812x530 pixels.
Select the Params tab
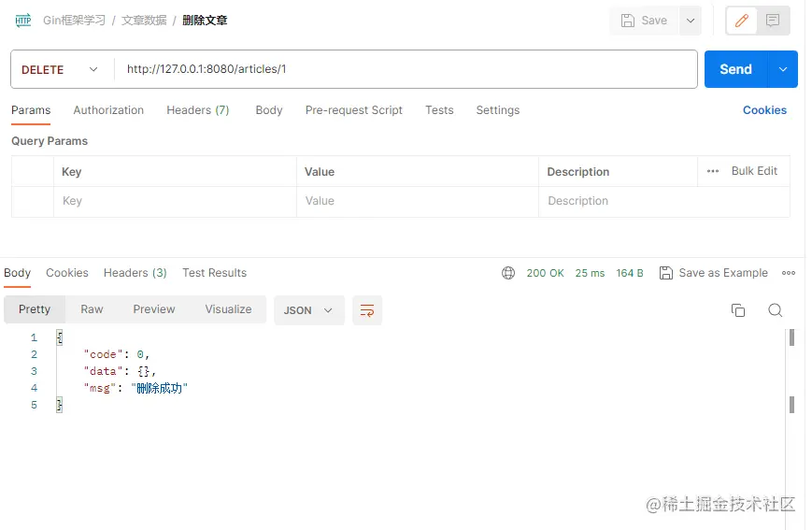click(x=31, y=110)
